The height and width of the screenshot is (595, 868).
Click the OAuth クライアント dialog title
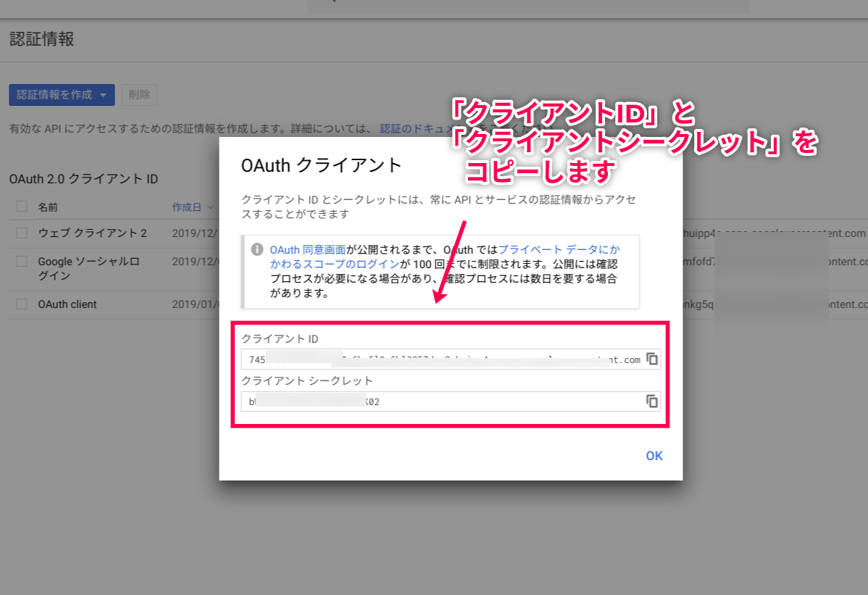click(321, 165)
